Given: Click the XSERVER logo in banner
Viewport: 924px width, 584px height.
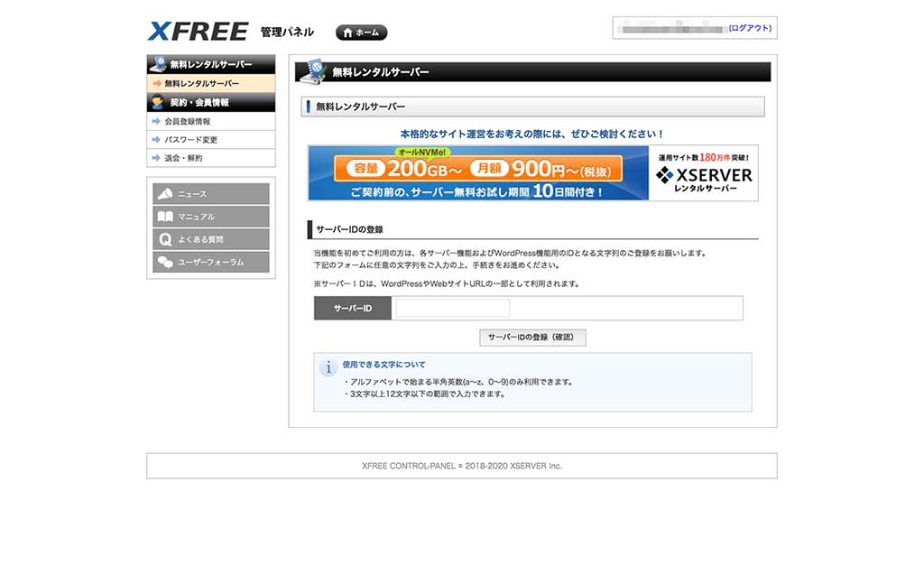Looking at the screenshot, I should point(704,176).
